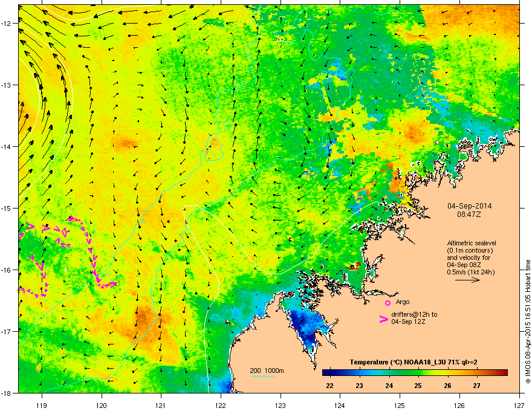The height and width of the screenshot is (411, 532).
Task: Click the Temperature NOAA18_L3U title text
Action: (414, 362)
